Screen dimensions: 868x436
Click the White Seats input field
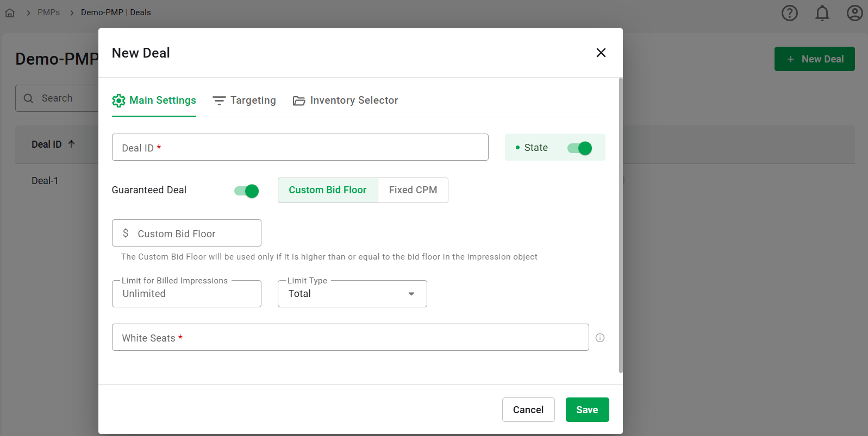(x=350, y=338)
